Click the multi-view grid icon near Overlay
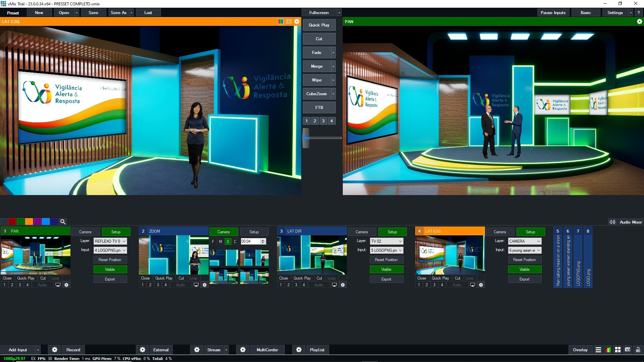 click(x=618, y=350)
